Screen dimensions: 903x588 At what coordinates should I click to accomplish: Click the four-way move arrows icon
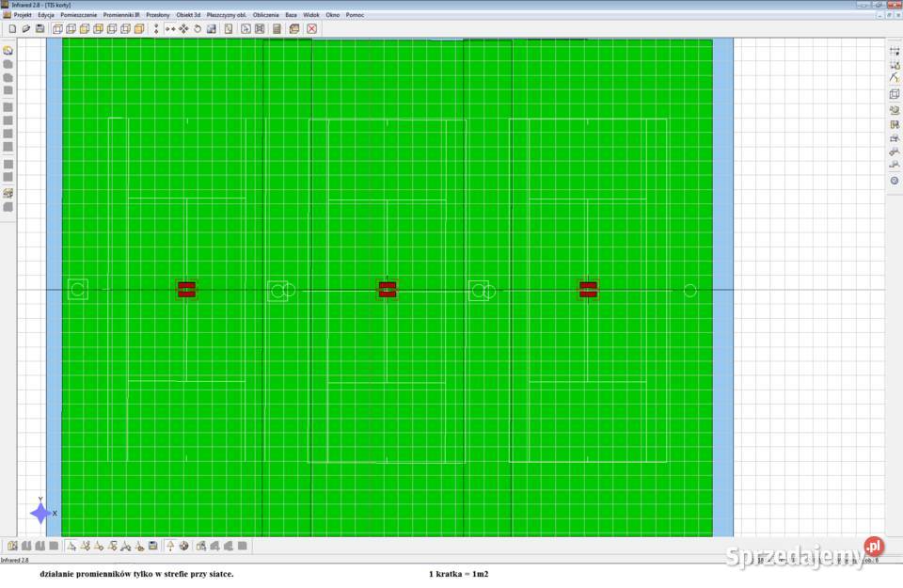coord(183,29)
